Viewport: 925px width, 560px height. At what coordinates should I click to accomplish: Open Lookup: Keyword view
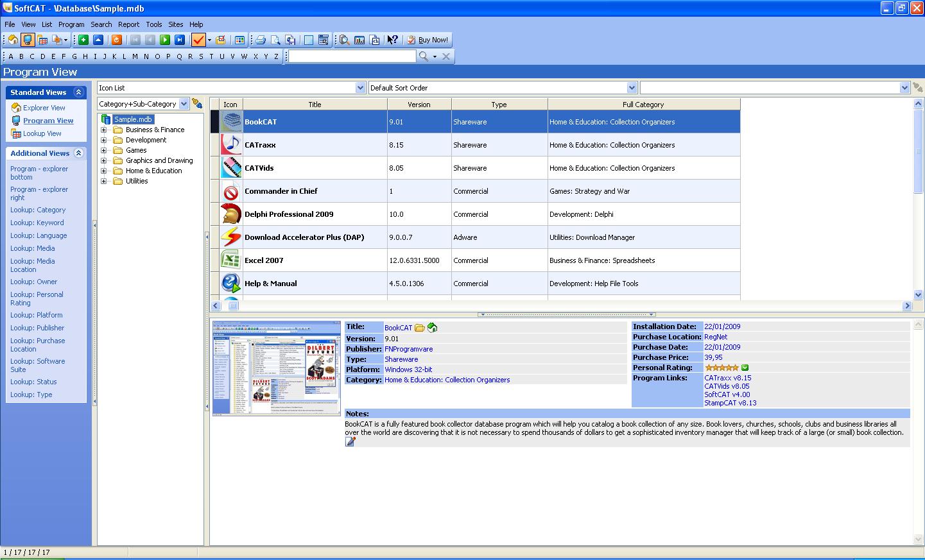click(x=37, y=223)
